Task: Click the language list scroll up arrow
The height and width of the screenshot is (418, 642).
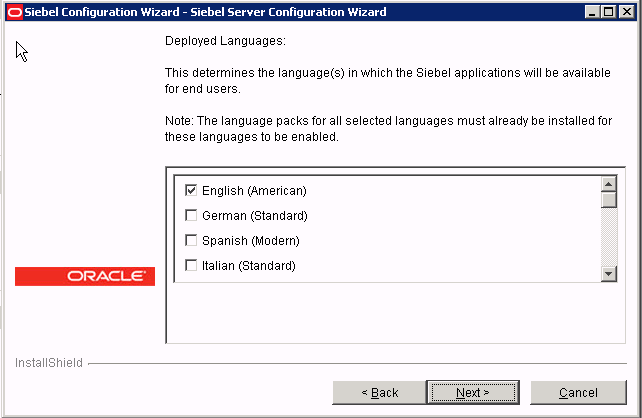Action: point(608,184)
